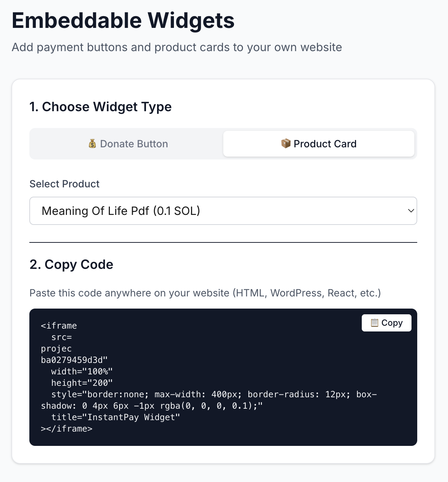The height and width of the screenshot is (482, 448).
Task: Click the height="200" attribute in the code
Action: (x=82, y=383)
